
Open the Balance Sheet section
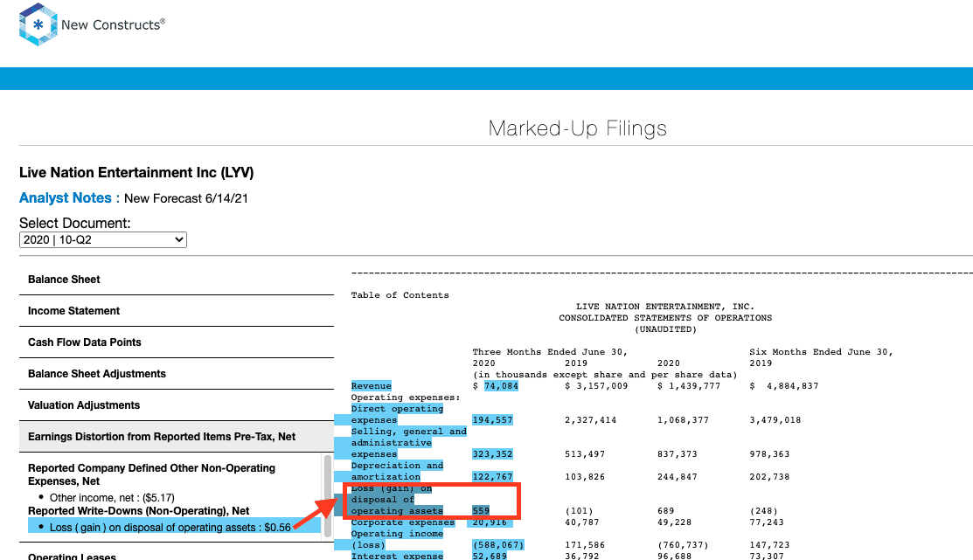[177, 280]
